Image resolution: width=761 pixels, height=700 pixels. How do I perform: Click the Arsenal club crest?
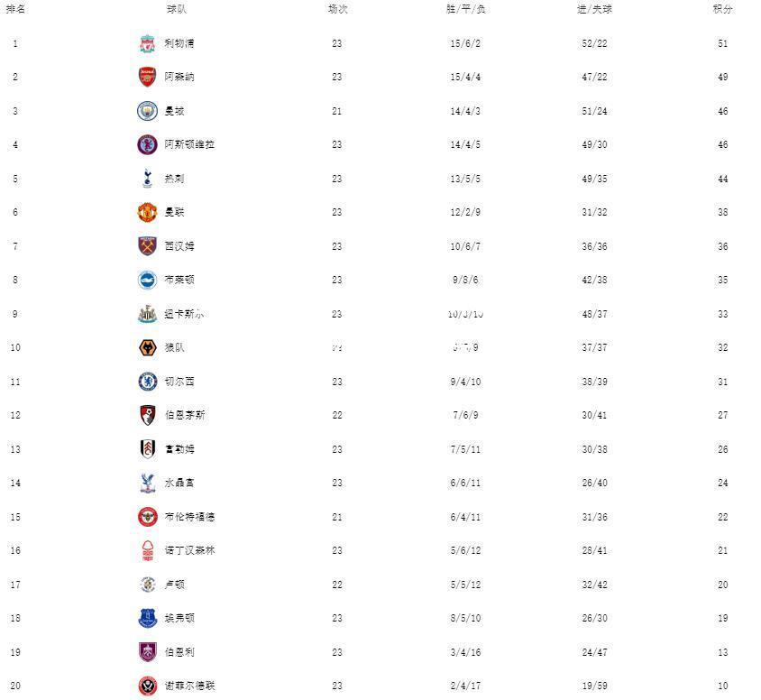coord(147,78)
